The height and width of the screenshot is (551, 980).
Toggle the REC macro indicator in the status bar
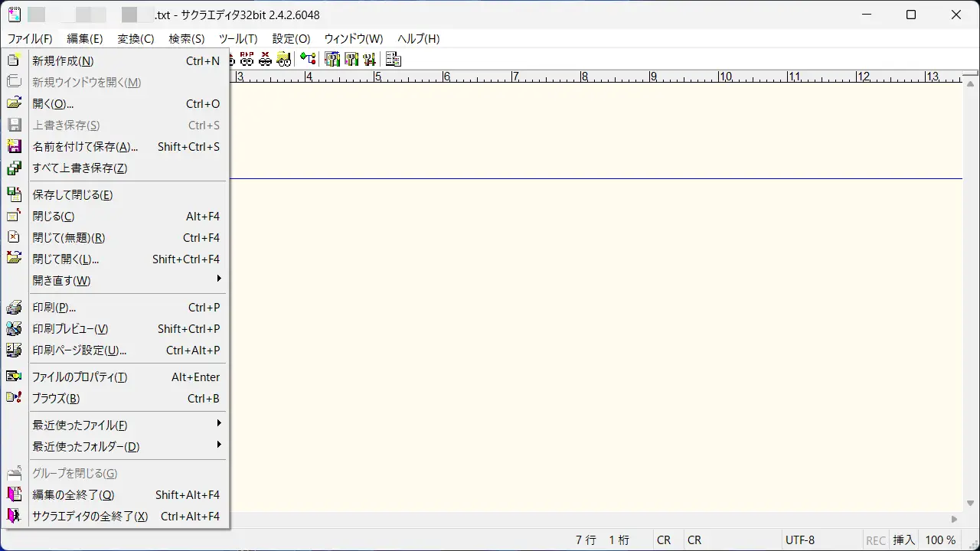876,540
